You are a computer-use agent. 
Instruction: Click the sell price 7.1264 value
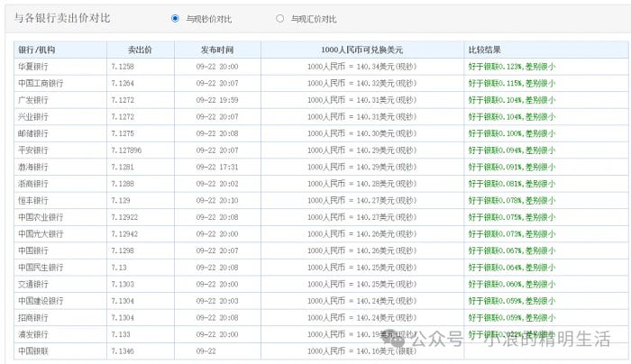(123, 83)
